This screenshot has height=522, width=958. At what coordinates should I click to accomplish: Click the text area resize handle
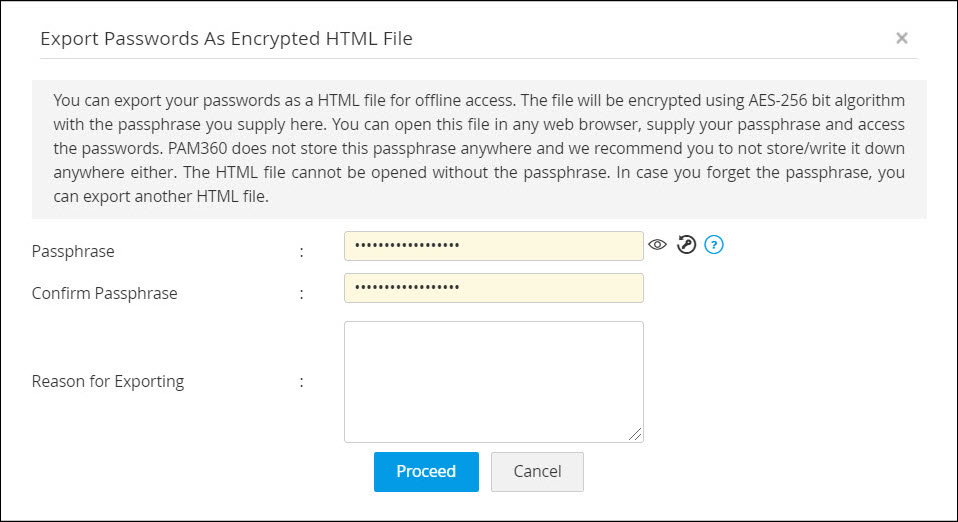[636, 435]
